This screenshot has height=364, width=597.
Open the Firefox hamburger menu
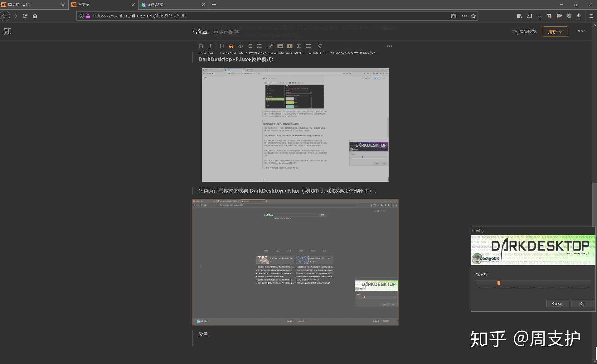tap(591, 16)
